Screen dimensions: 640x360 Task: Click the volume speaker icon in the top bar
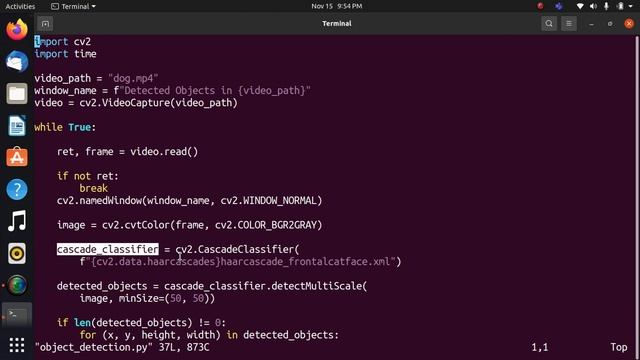(x=593, y=6)
